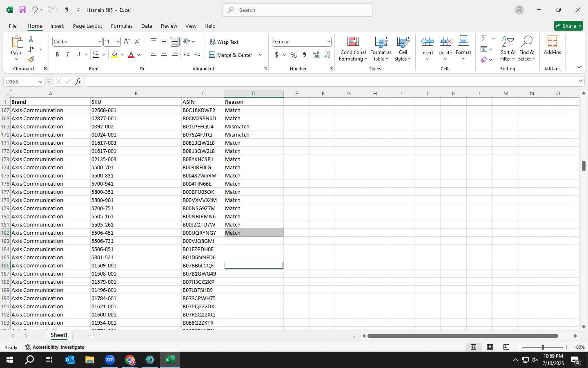Add a new sheet with the plus icon

(92, 336)
